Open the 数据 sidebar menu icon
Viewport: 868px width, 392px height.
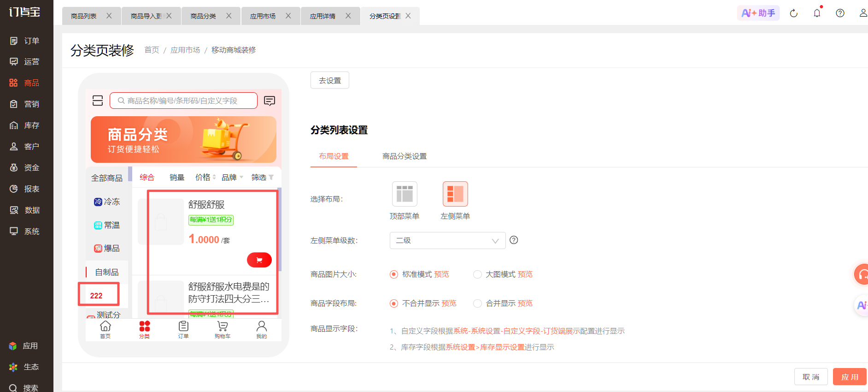click(14, 210)
